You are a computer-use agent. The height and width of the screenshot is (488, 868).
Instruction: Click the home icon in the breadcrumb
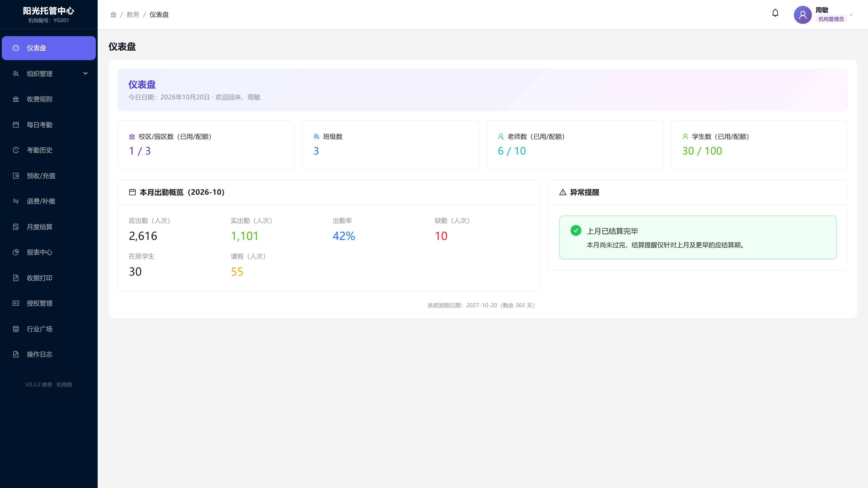pyautogui.click(x=113, y=14)
